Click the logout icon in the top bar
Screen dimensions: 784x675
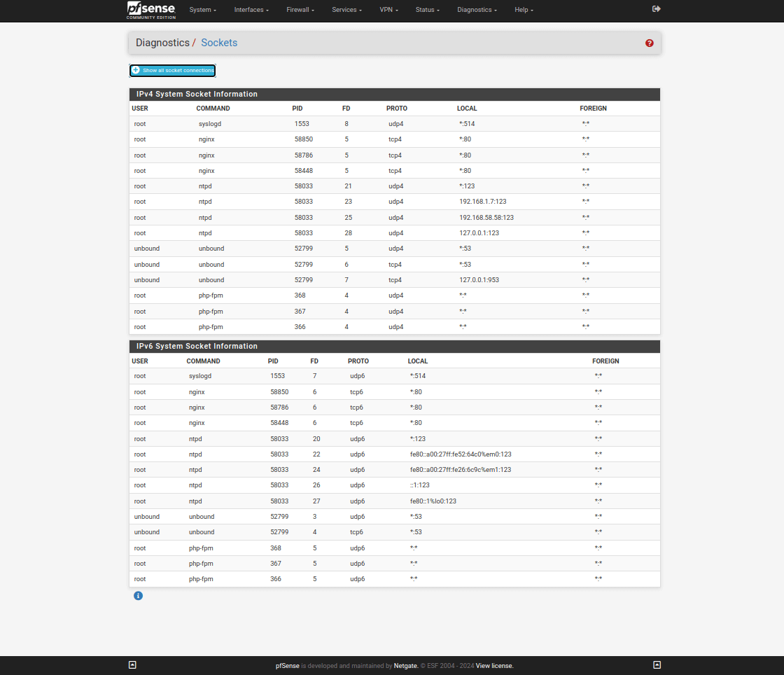point(656,9)
